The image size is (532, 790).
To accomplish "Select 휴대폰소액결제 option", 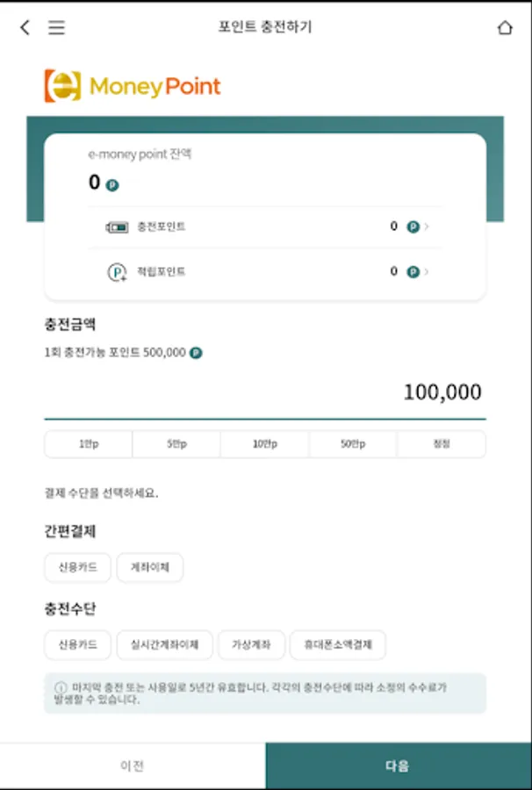I will click(x=338, y=645).
